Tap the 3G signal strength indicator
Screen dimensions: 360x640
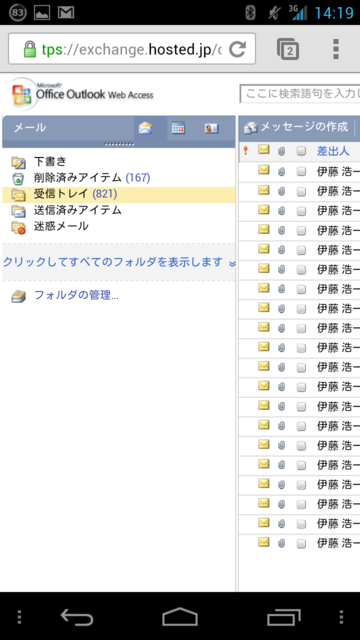[298, 13]
